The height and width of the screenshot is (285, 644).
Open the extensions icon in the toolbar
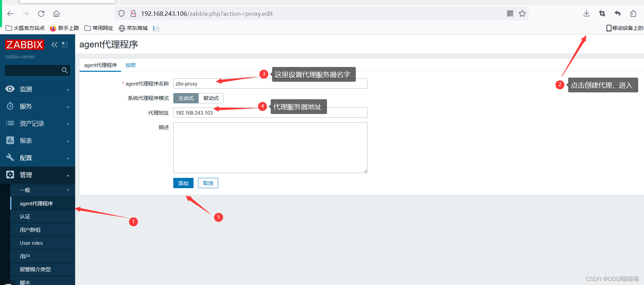tap(633, 13)
